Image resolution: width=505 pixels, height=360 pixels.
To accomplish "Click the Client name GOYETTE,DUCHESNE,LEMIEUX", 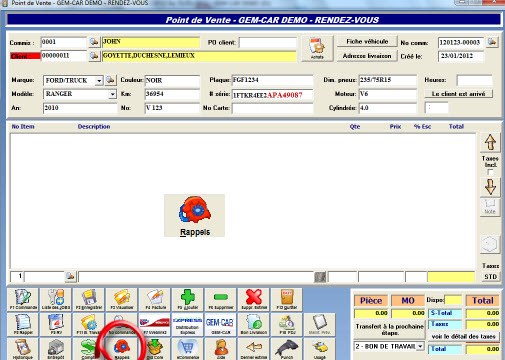I will (x=199, y=56).
